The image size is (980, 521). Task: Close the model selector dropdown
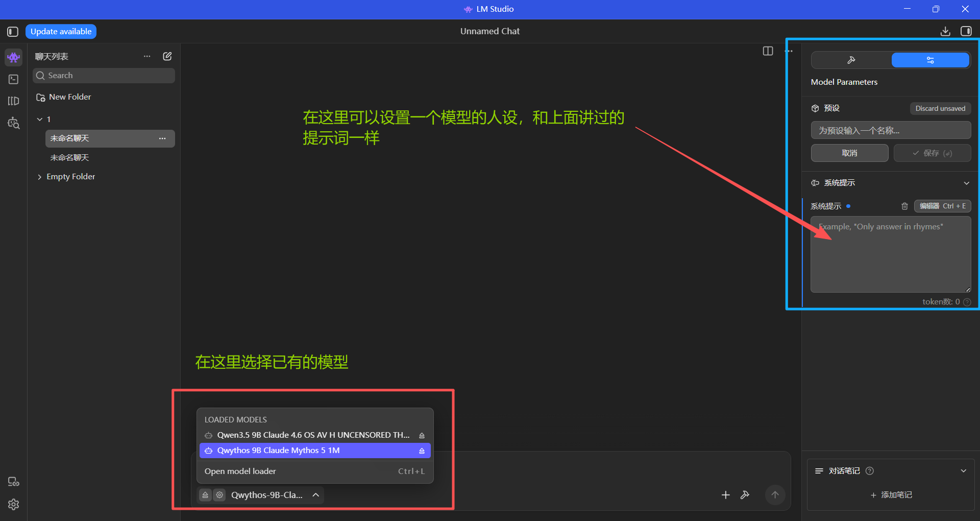click(x=316, y=495)
